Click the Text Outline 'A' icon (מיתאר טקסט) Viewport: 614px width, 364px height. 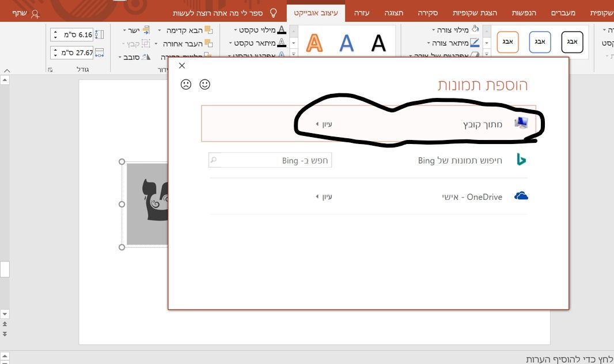(x=282, y=43)
